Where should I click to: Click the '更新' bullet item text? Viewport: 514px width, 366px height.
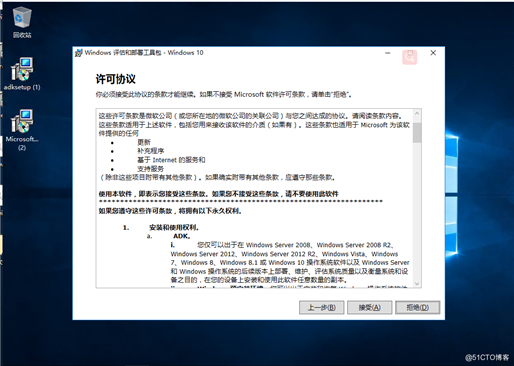(144, 142)
